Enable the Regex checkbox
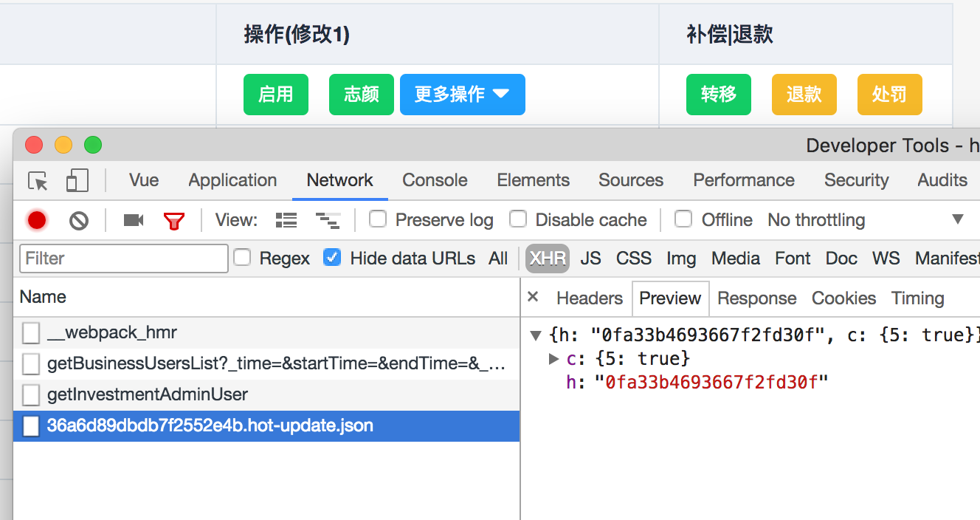This screenshot has height=520, width=980. coord(242,258)
